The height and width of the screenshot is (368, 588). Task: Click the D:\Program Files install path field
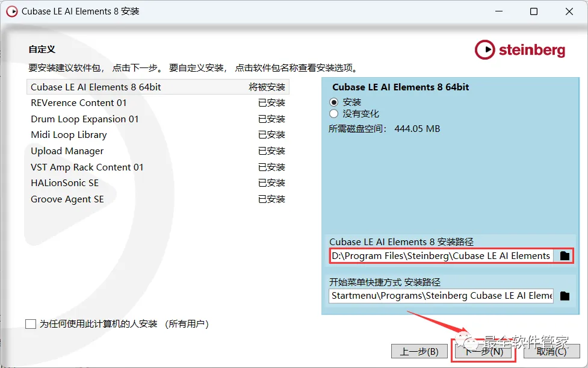point(441,256)
